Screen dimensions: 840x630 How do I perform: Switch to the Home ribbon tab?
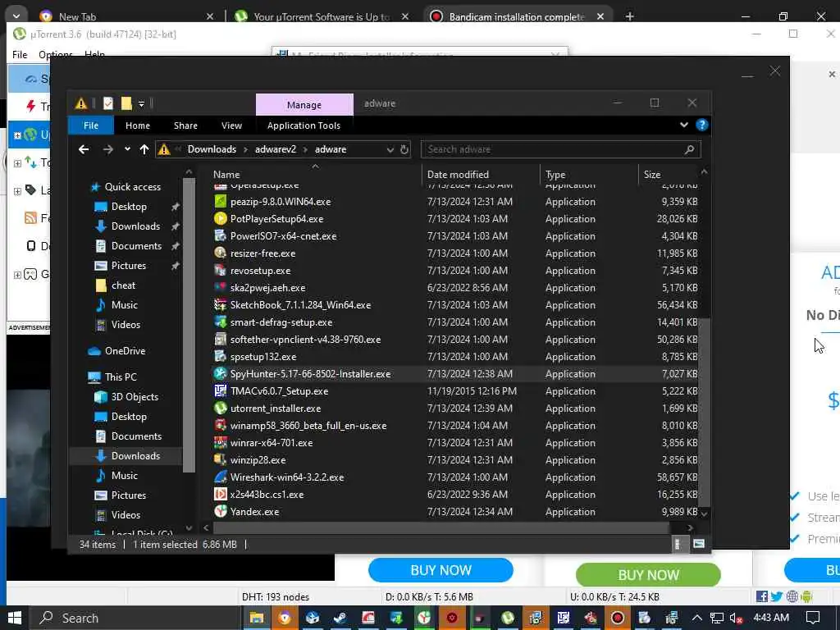(138, 126)
